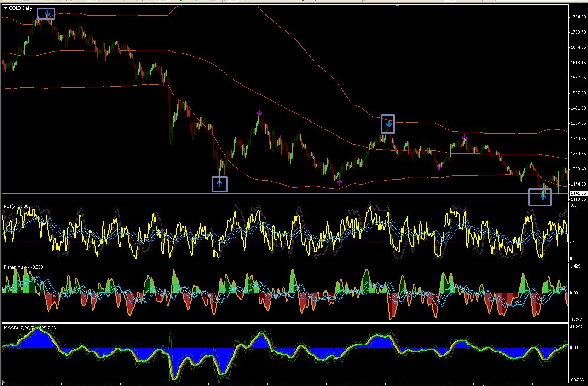The width and height of the screenshot is (588, 386).
Task: Select the leftmost magenta up arrow signal
Action: [x=340, y=182]
